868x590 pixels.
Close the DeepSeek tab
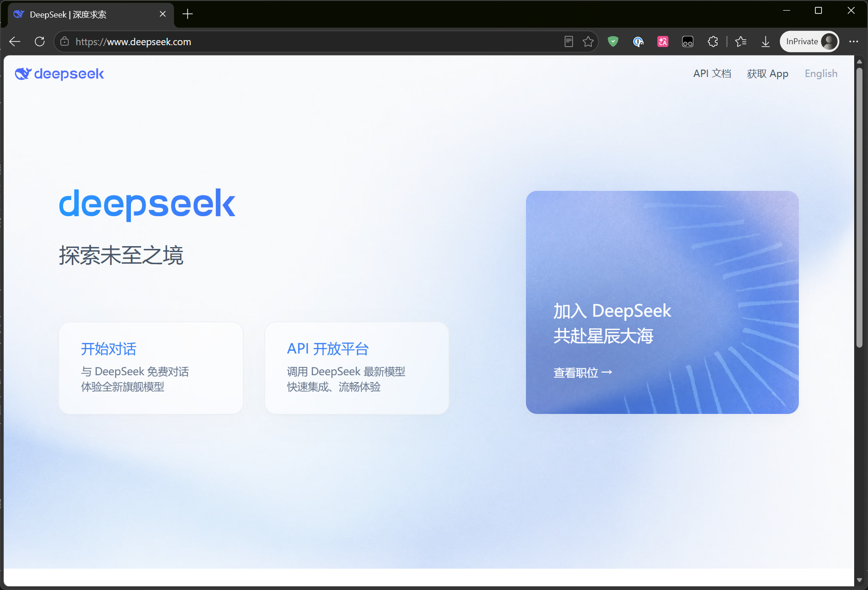pyautogui.click(x=163, y=14)
